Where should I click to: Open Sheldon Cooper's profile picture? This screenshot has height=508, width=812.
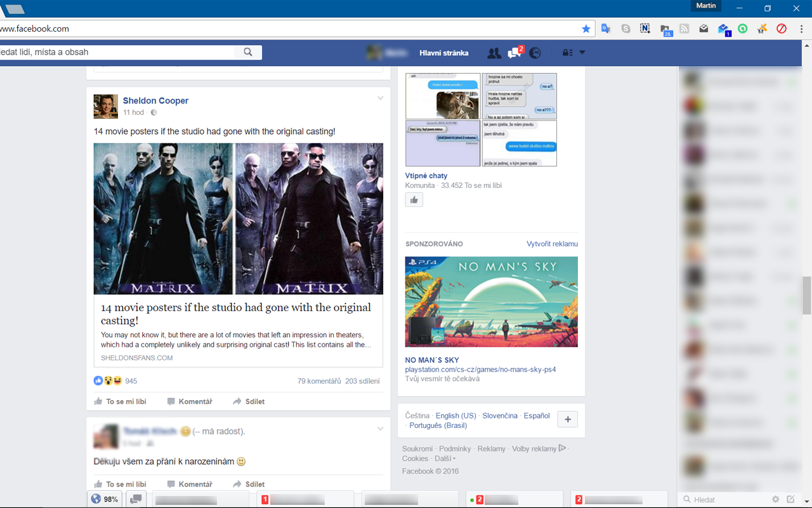(106, 106)
